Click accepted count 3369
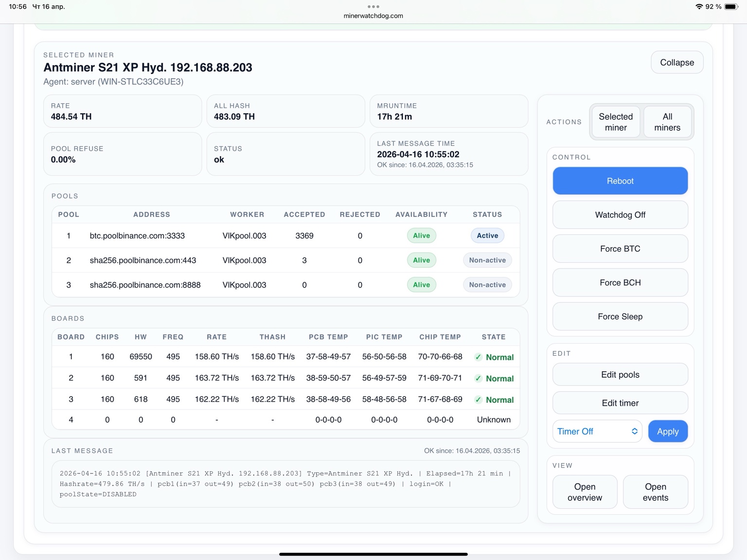 pyautogui.click(x=304, y=235)
